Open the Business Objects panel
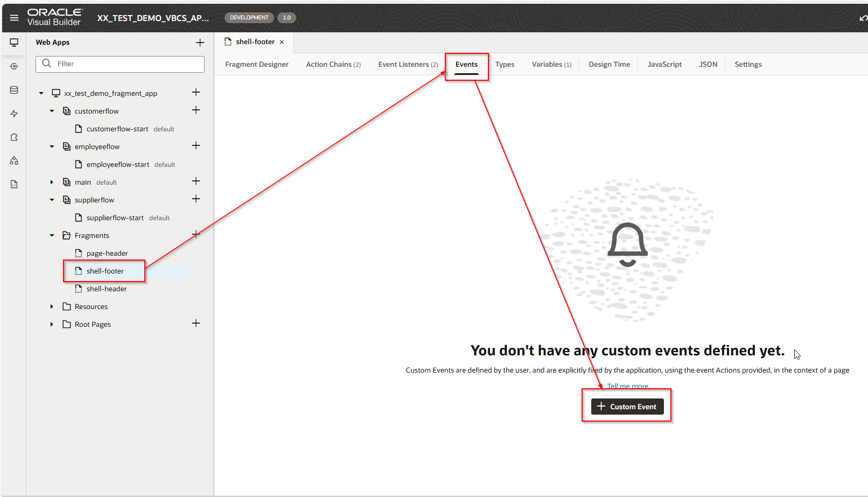Image resolution: width=868 pixels, height=497 pixels. point(13,89)
